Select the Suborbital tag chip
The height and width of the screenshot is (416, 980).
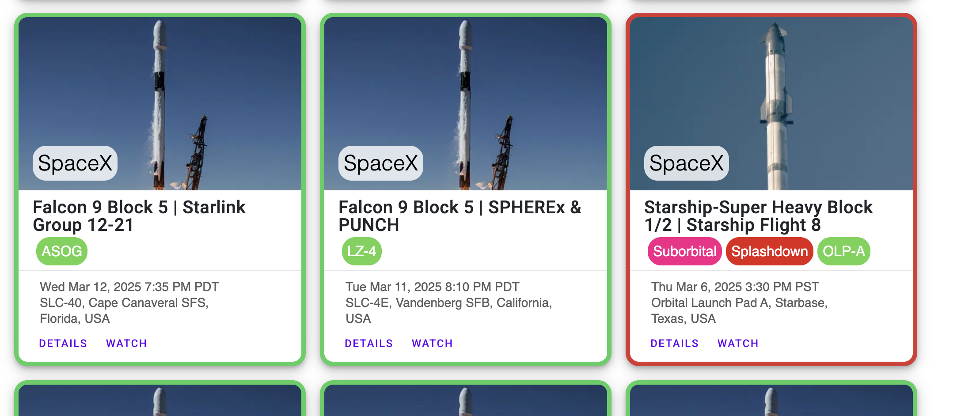(x=684, y=251)
